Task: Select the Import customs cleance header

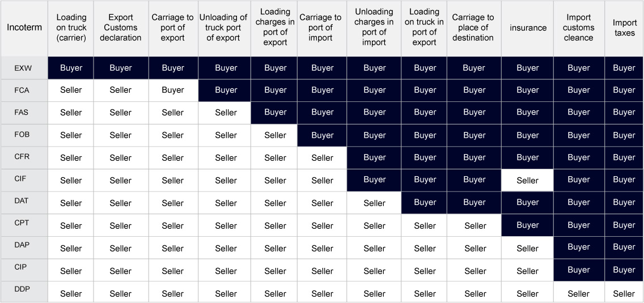Action: click(x=578, y=28)
